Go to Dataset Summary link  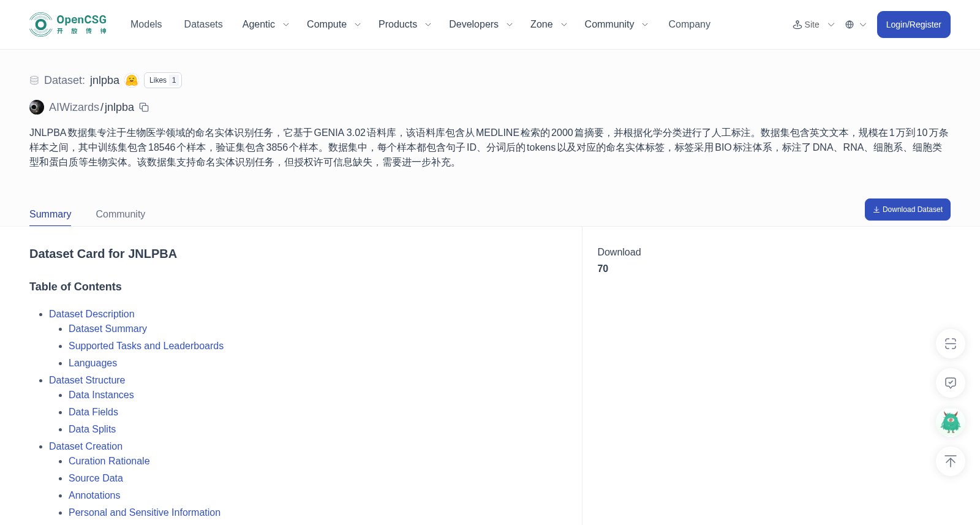[x=108, y=328]
